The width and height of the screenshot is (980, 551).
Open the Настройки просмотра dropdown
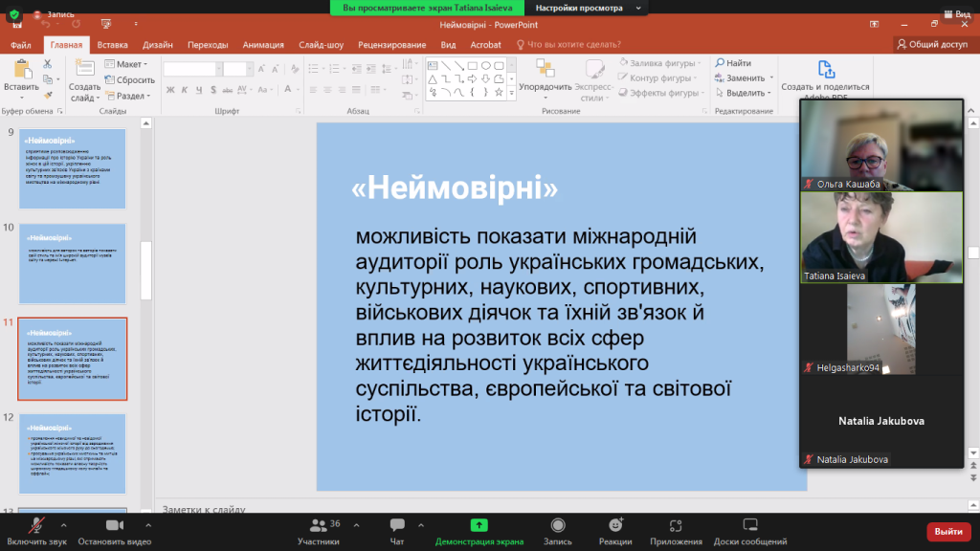coord(588,8)
